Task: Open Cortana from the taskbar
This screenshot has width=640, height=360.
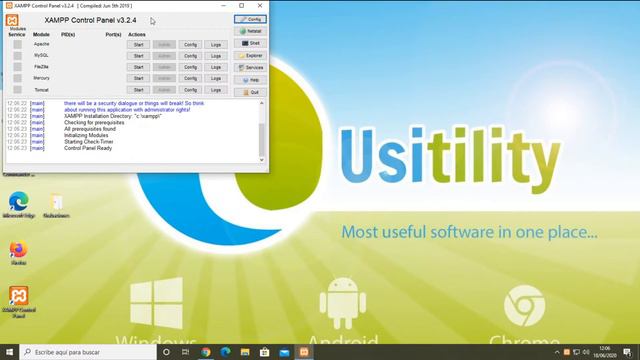Action: (166, 352)
